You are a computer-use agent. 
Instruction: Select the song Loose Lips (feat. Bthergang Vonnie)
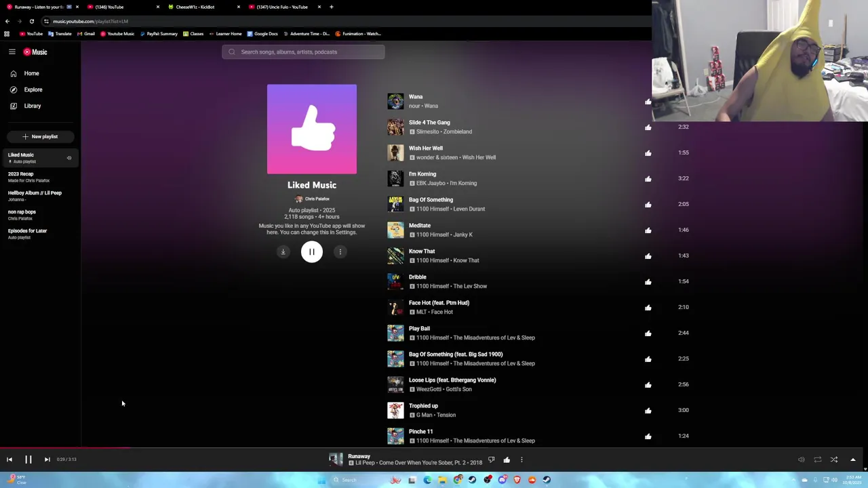(x=452, y=380)
